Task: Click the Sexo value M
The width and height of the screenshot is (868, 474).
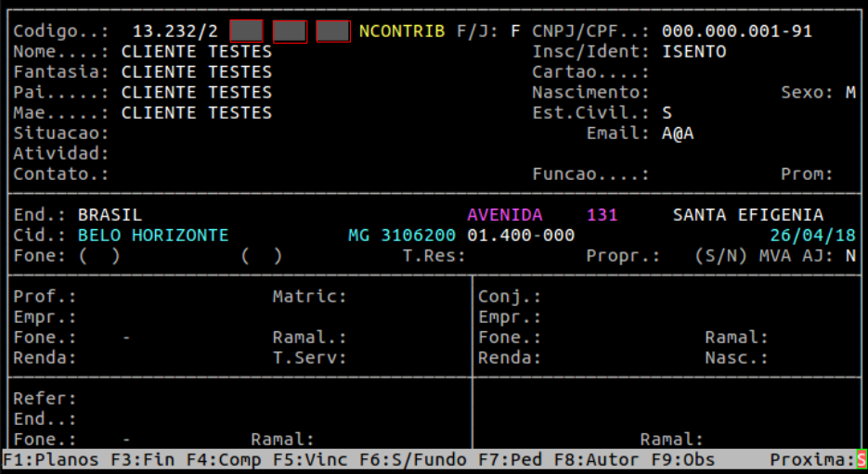Action: (850, 93)
